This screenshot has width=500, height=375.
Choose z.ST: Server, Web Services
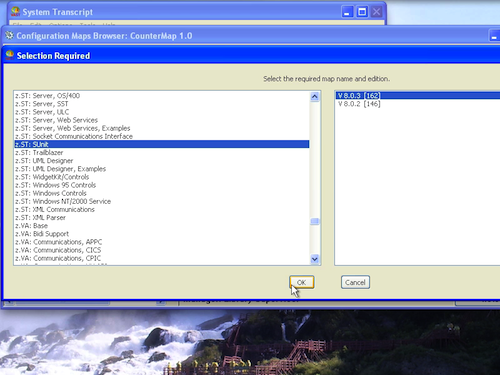click(162, 120)
